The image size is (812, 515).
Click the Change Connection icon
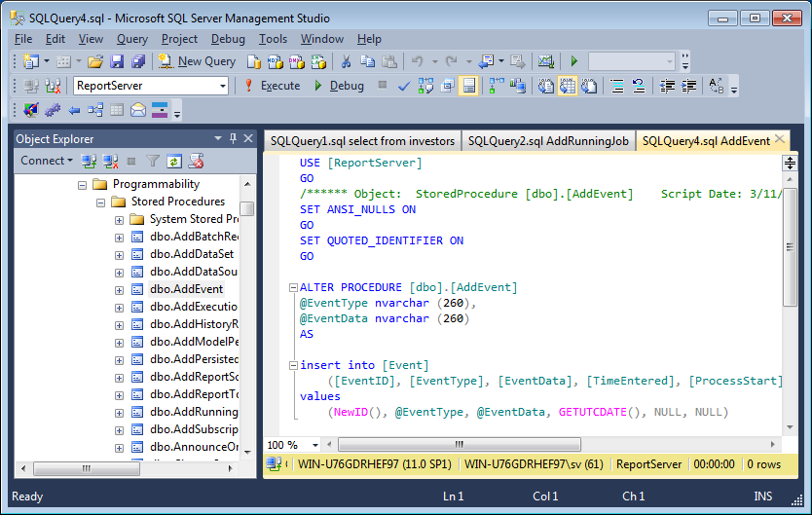[53, 86]
